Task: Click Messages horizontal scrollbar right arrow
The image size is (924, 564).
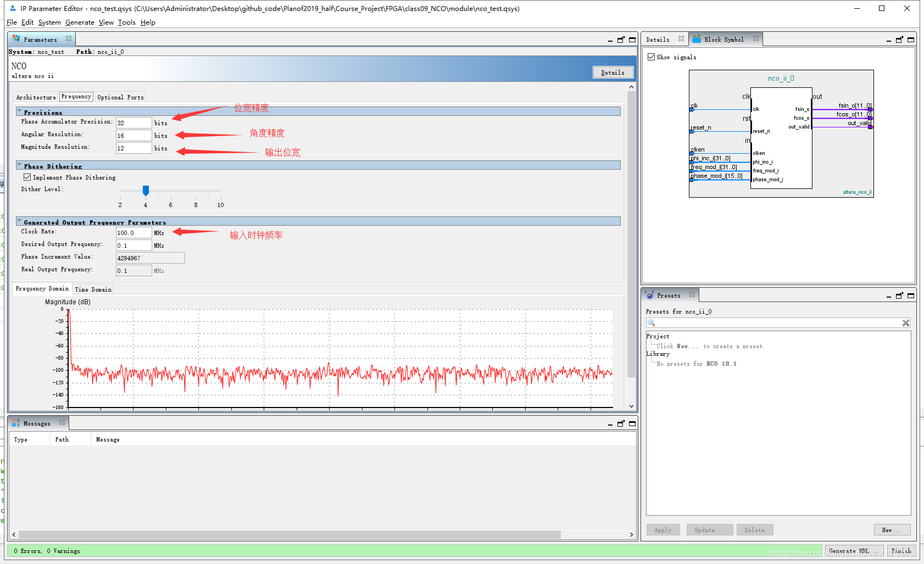Action: point(631,534)
